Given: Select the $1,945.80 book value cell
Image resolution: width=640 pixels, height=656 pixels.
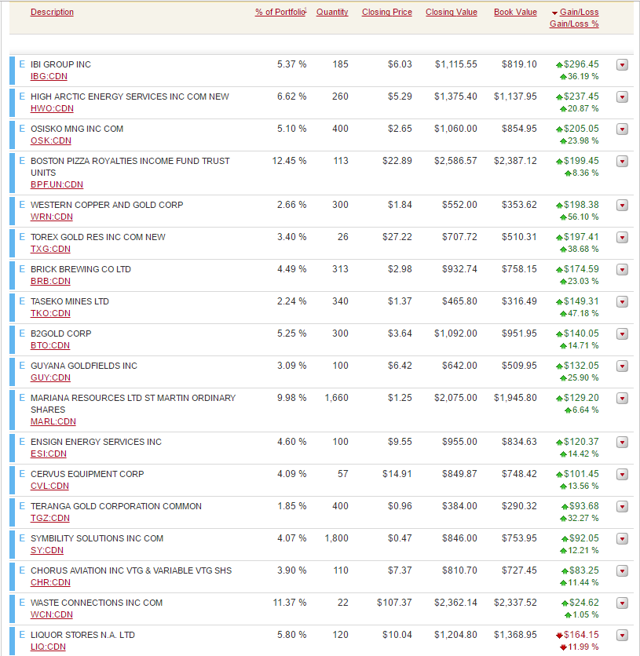Looking at the screenshot, I should [x=515, y=398].
